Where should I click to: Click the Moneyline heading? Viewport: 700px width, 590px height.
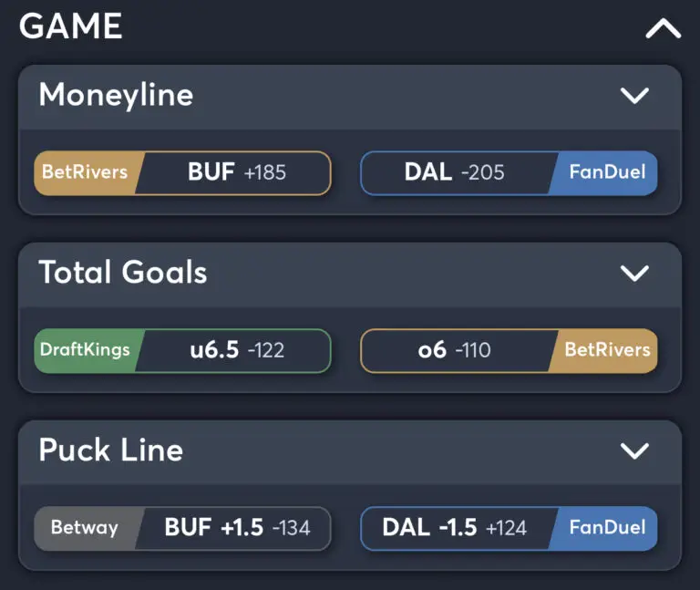116,95
